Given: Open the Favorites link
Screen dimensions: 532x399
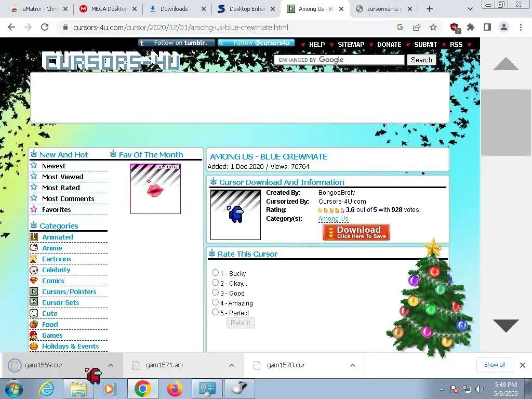Looking at the screenshot, I should (56, 210).
